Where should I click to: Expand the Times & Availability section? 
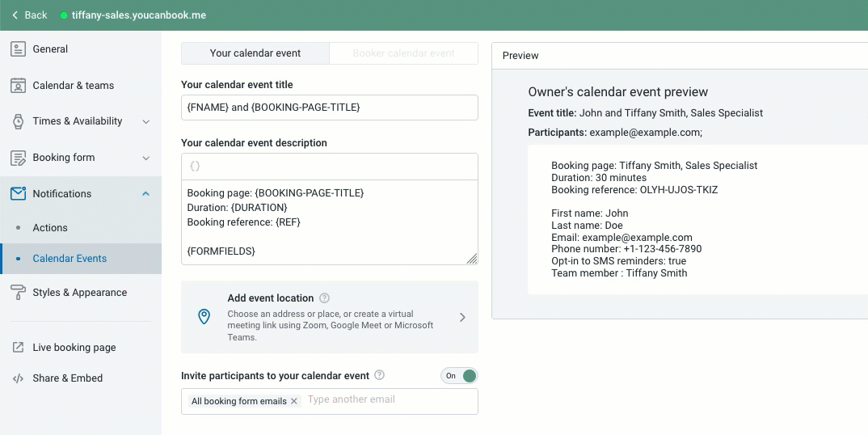(x=146, y=122)
